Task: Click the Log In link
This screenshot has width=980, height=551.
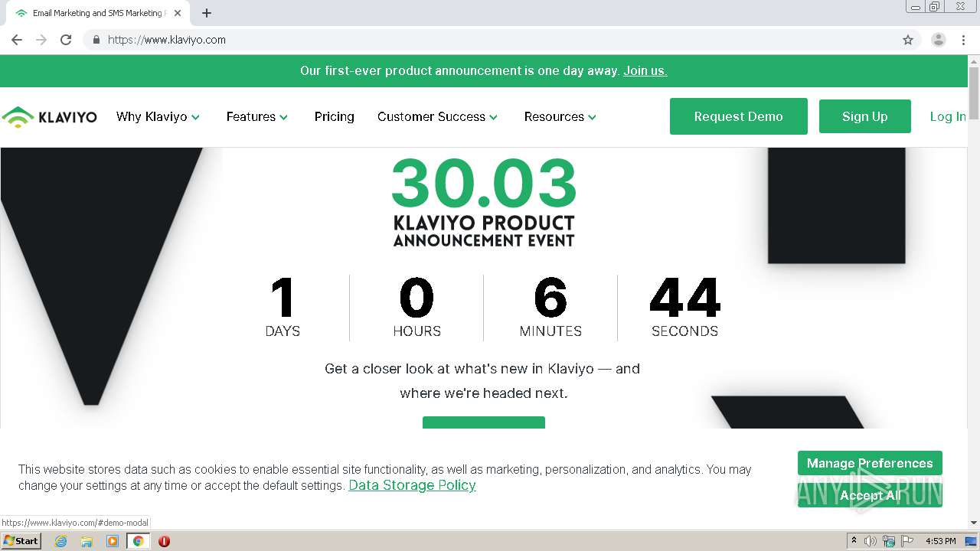Action: (x=948, y=116)
